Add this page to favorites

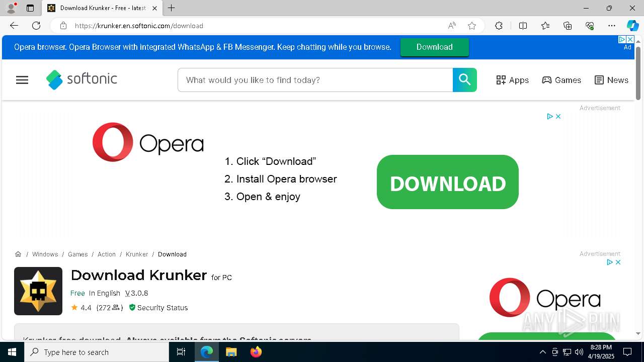(472, 26)
